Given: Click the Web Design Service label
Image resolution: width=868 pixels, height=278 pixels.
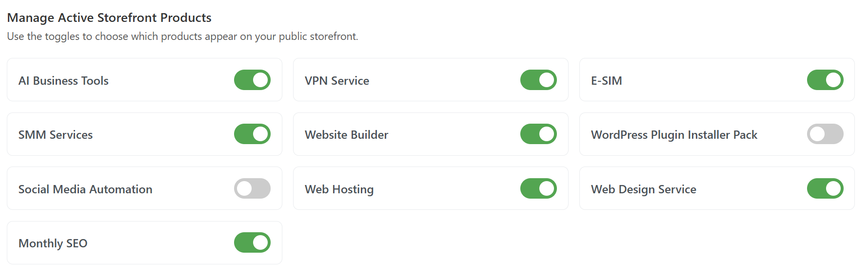Looking at the screenshot, I should tap(643, 189).
